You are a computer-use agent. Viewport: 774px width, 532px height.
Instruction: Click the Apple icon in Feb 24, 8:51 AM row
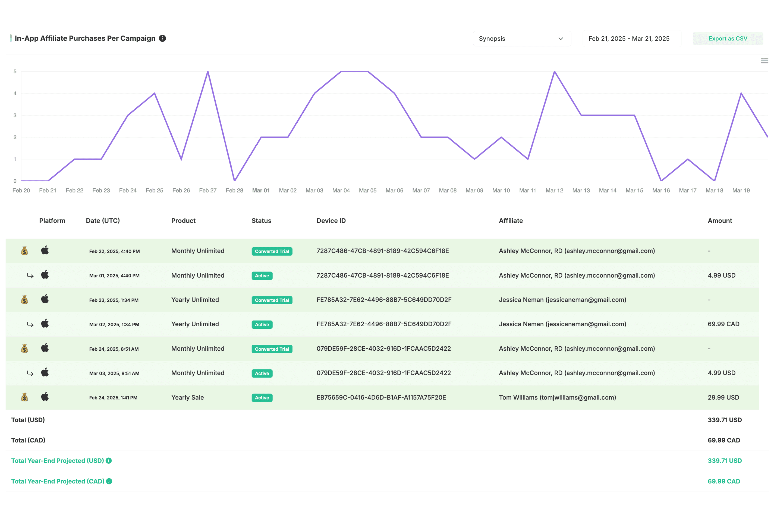tap(45, 348)
